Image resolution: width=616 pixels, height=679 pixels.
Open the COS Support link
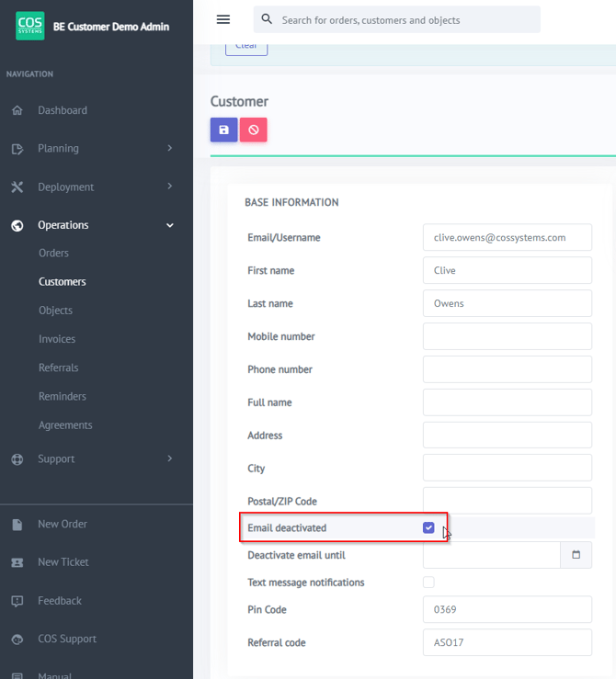[66, 639]
